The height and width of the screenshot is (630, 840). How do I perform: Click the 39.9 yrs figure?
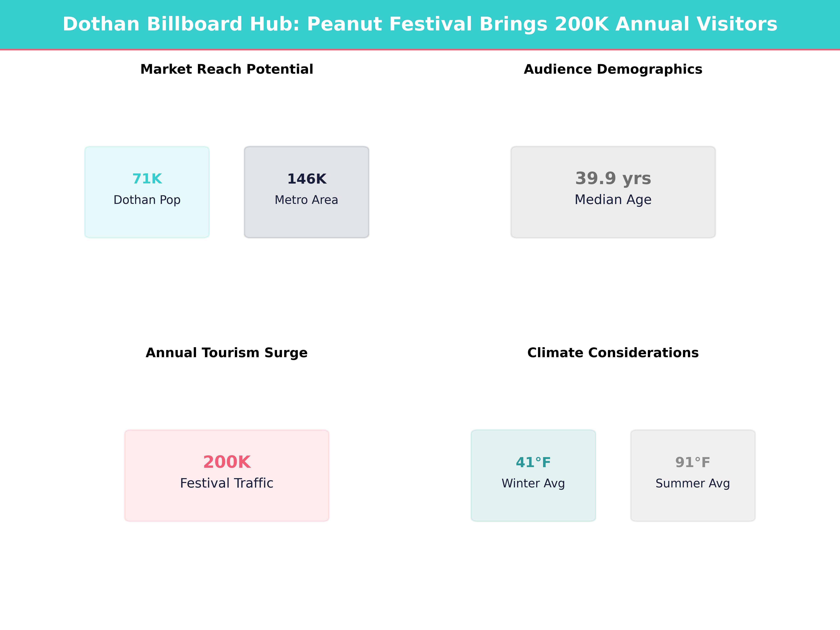coord(613,178)
